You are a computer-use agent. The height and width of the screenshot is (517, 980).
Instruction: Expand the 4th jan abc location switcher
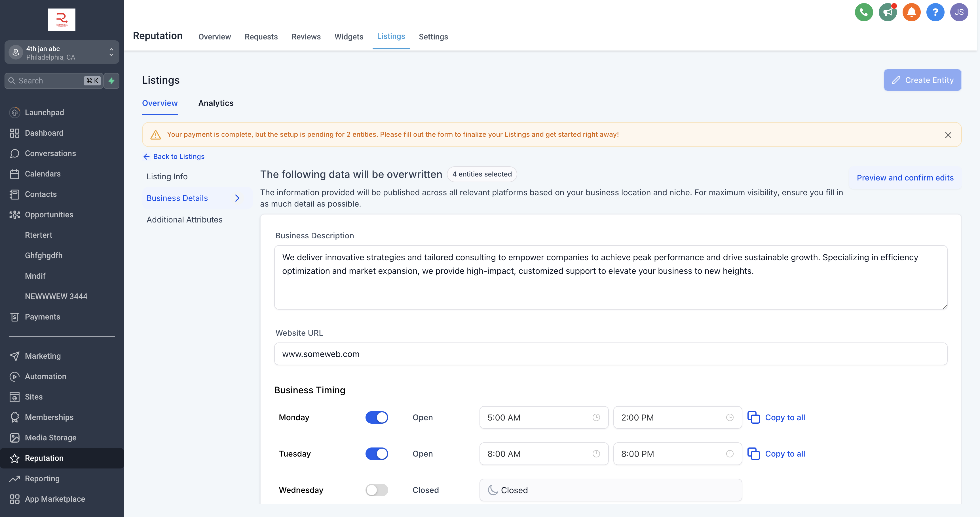pyautogui.click(x=62, y=52)
